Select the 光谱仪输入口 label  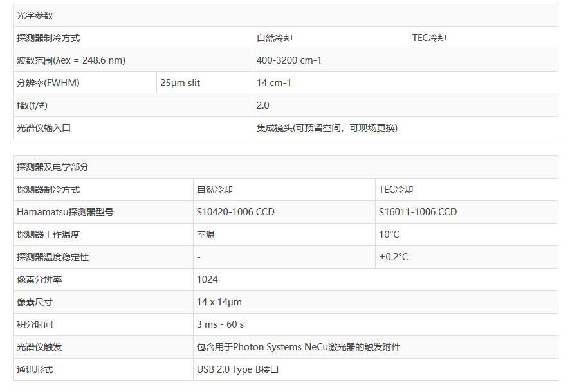(x=44, y=128)
